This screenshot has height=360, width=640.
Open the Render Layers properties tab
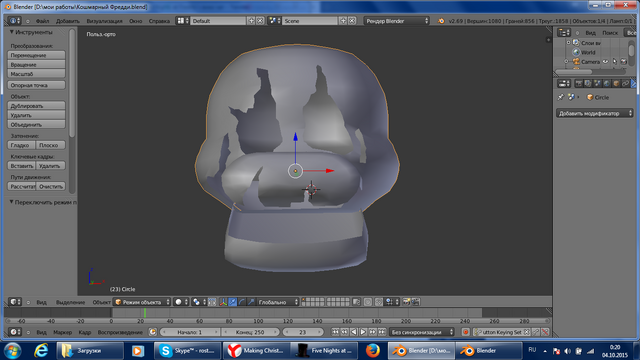click(x=588, y=84)
